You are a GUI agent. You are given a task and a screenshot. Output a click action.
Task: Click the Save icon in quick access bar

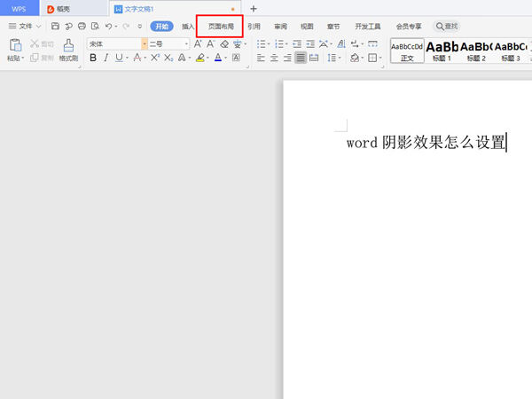(x=56, y=27)
